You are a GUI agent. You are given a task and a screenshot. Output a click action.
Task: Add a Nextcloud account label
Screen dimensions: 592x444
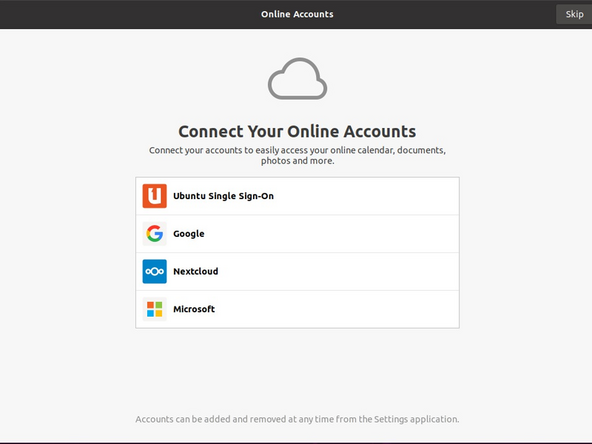pos(196,271)
